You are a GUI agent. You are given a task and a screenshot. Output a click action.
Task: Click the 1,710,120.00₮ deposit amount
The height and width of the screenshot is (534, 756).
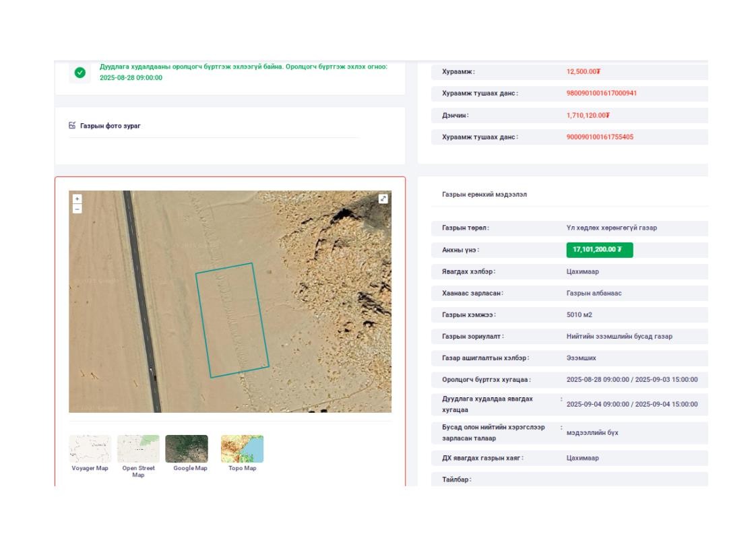coord(588,116)
